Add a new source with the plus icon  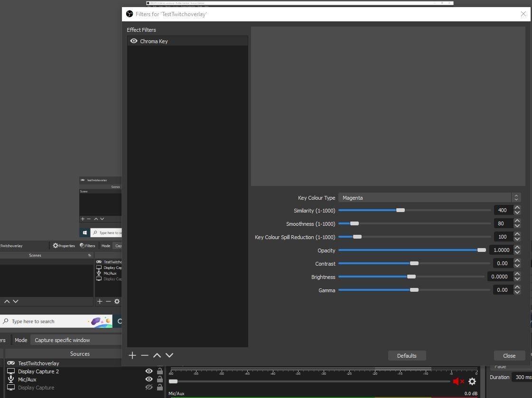[x=100, y=301]
